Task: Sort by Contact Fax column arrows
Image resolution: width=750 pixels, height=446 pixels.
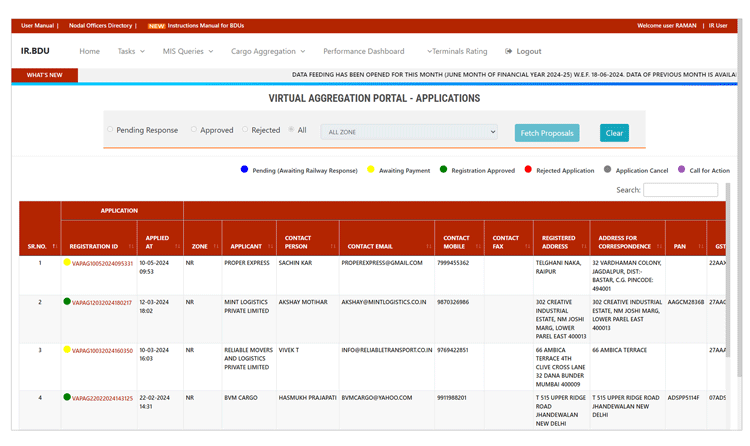Action: 528,246
